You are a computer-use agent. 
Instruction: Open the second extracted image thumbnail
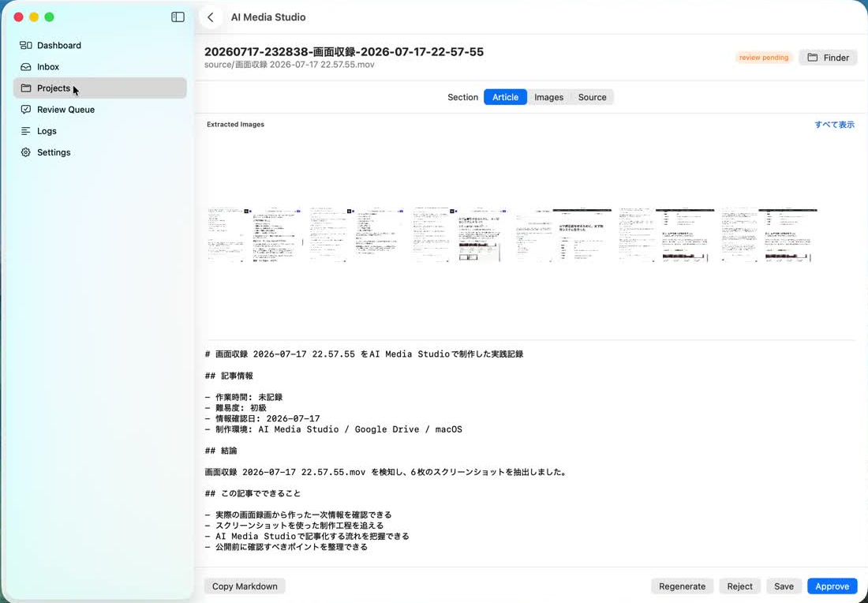click(357, 235)
